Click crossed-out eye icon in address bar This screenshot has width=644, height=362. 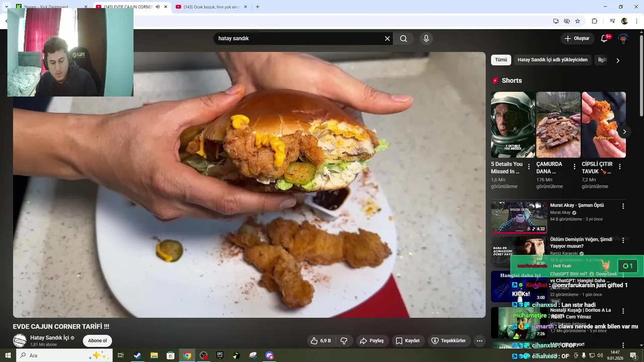567,21
